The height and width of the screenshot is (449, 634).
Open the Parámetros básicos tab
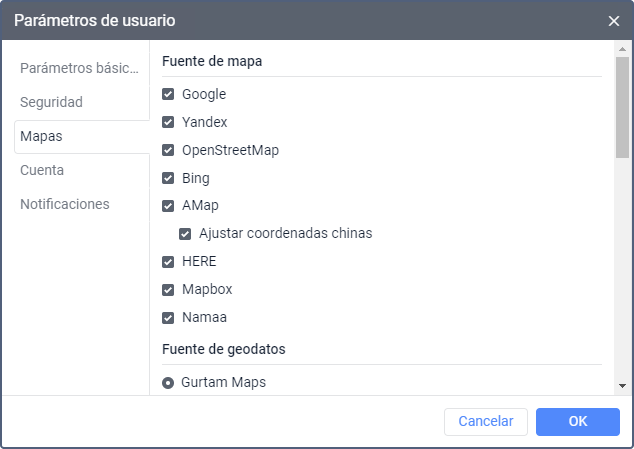(80, 68)
